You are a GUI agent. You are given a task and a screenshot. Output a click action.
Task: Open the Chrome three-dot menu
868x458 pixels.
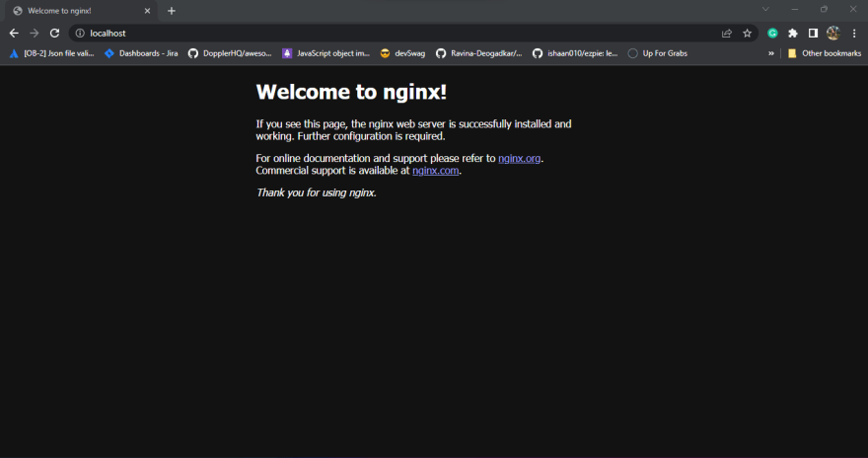click(854, 34)
